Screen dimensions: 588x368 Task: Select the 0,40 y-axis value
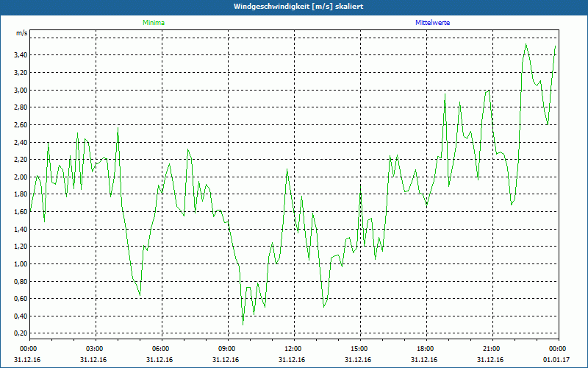click(21, 316)
